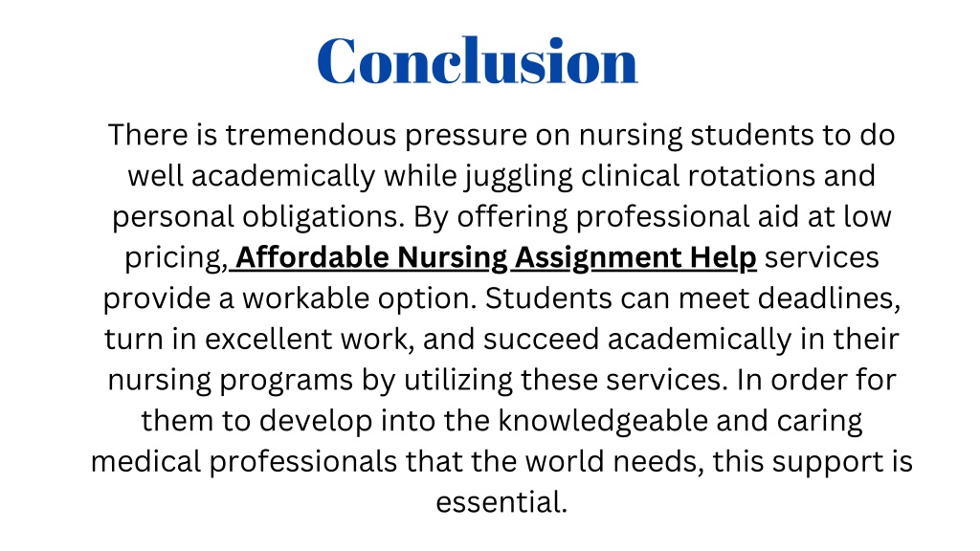Viewport: 980px width, 551px height.
Task: Click the word 'workable' in the paragraph
Action: 305,298
